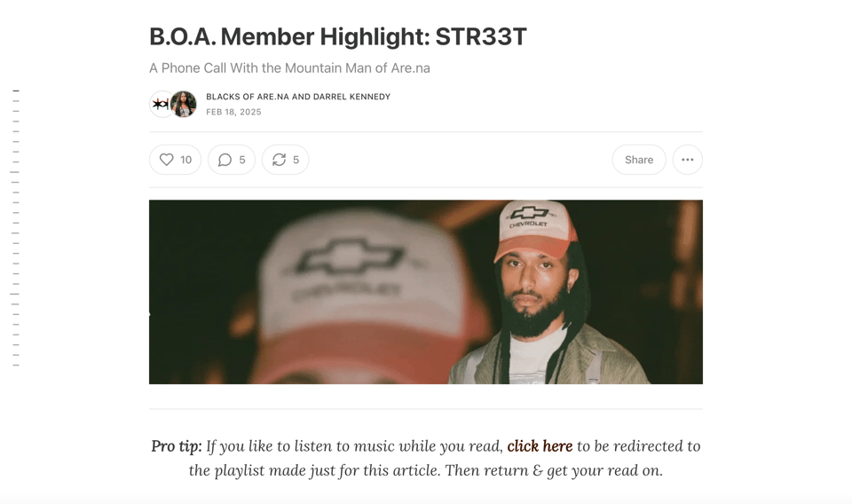852x504 pixels.
Task: Click the FEB 18, 2025 post date
Action: tap(233, 112)
